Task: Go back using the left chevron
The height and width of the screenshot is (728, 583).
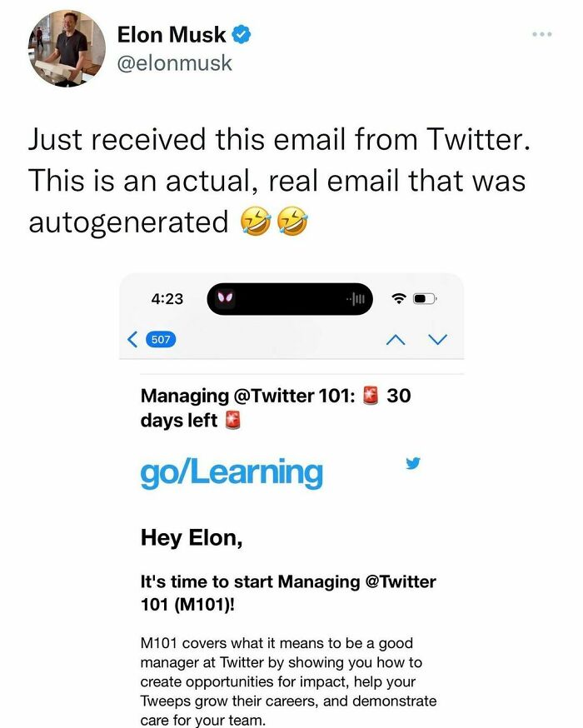Action: pos(130,339)
